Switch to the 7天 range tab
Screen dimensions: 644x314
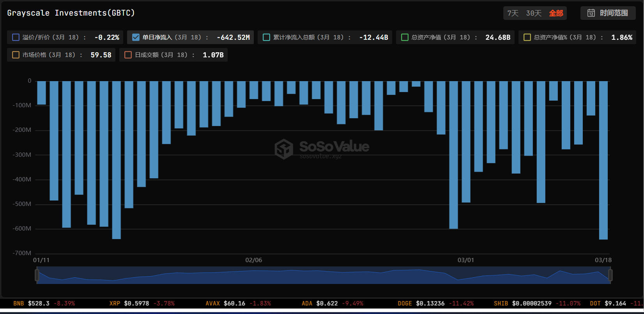point(513,13)
